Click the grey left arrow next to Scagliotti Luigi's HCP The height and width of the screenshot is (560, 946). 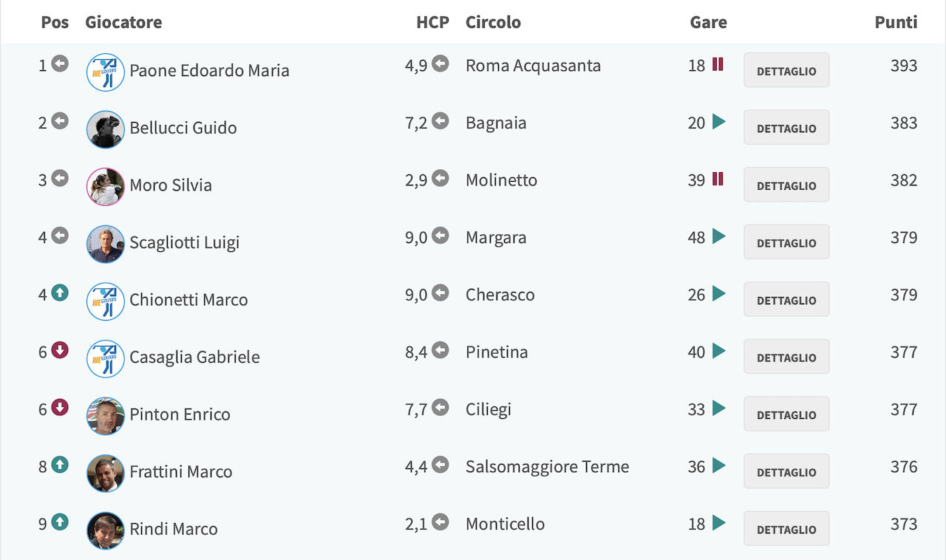point(440,236)
